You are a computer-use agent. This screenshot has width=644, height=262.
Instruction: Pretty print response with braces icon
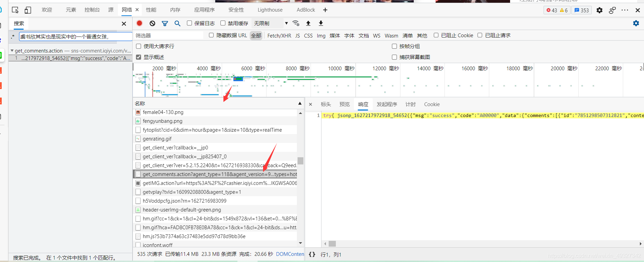[312, 254]
